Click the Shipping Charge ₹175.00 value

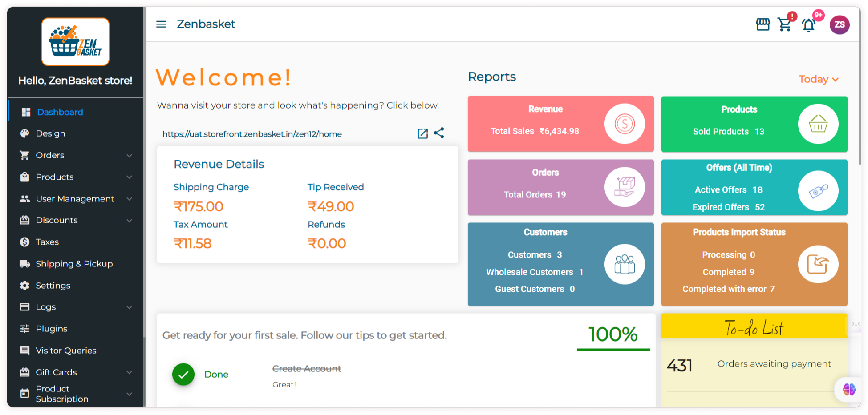[198, 206]
